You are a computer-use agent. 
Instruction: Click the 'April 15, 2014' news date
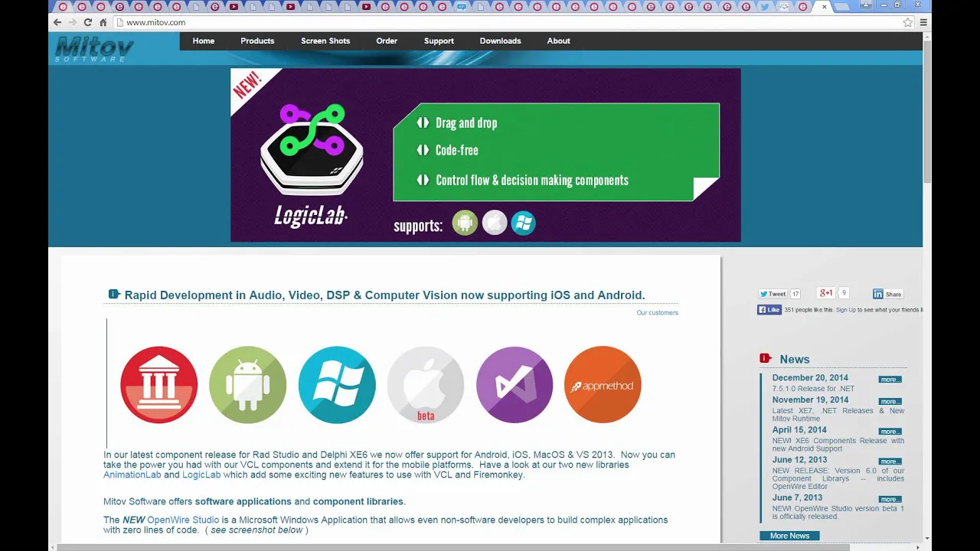799,430
